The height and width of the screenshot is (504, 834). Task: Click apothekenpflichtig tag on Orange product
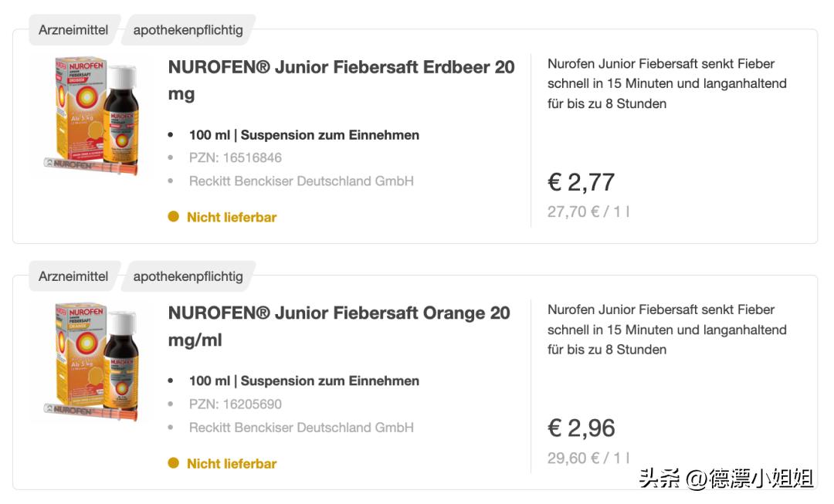[188, 276]
